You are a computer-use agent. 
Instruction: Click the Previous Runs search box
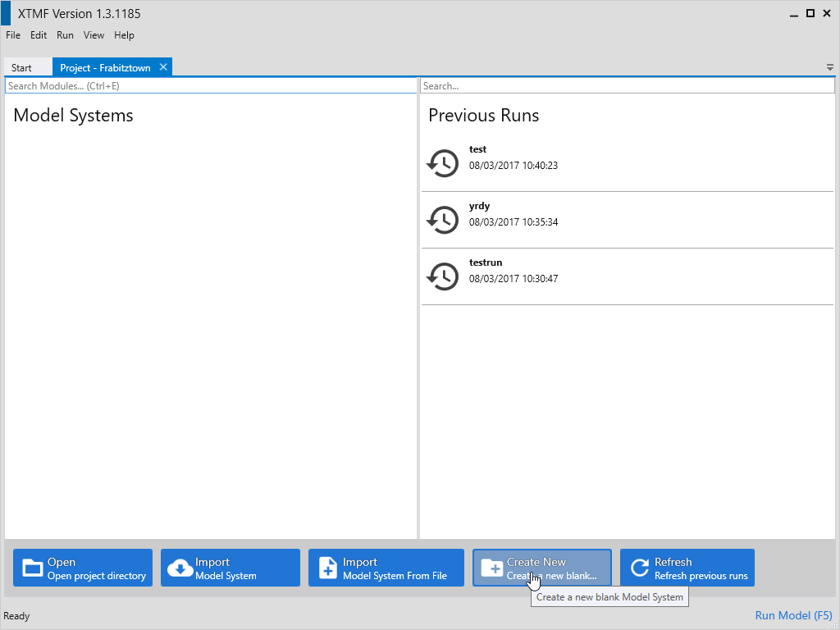pos(627,85)
